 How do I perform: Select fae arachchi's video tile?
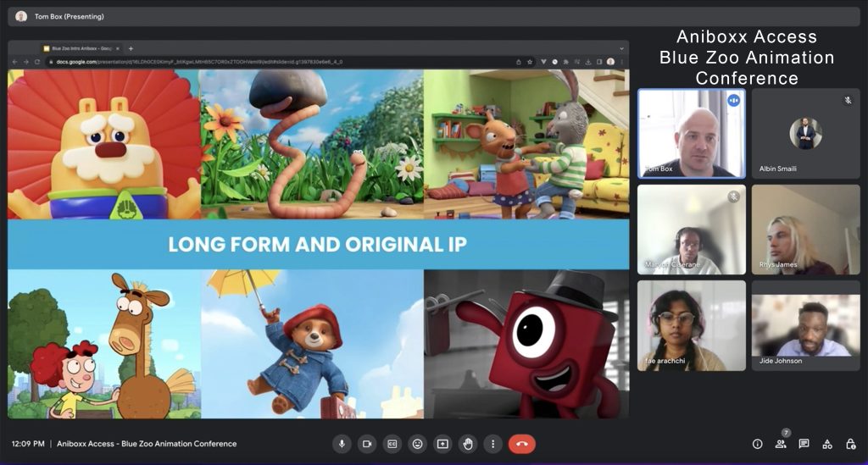tap(692, 325)
